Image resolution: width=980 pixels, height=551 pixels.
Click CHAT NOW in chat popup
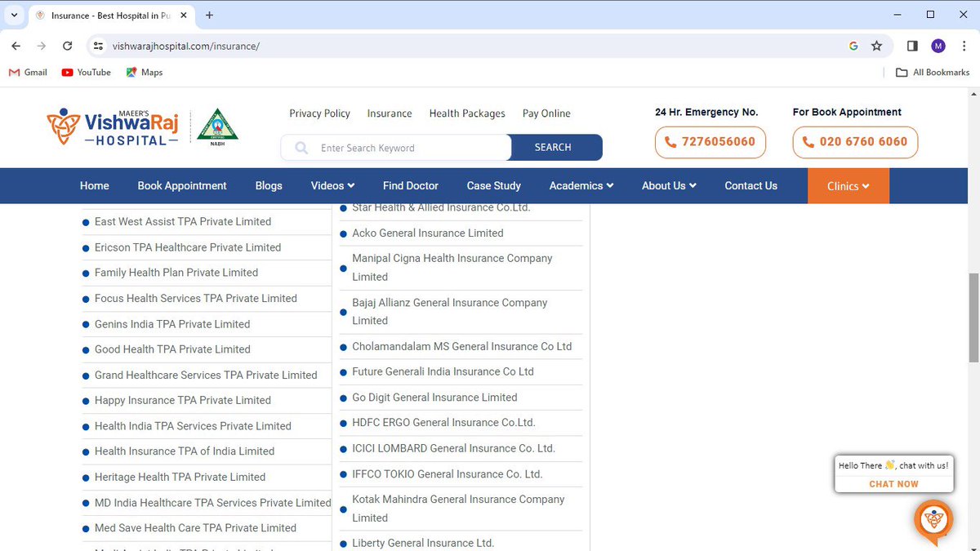pyautogui.click(x=893, y=484)
